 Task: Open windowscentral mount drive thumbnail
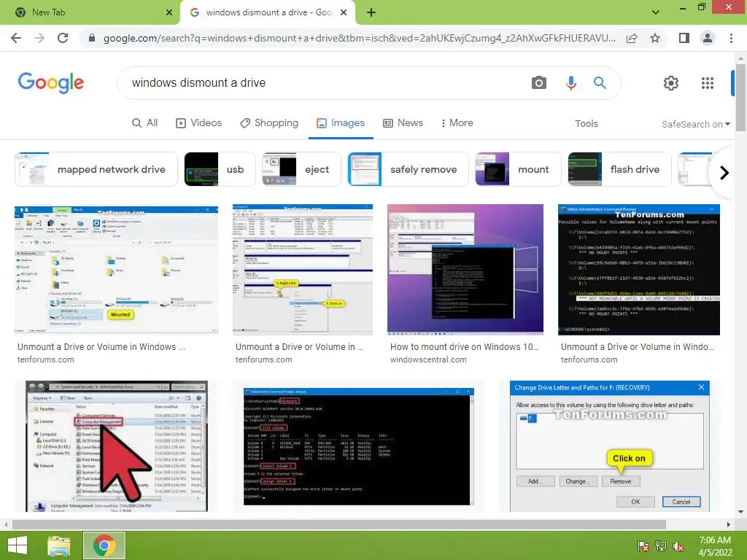[465, 270]
